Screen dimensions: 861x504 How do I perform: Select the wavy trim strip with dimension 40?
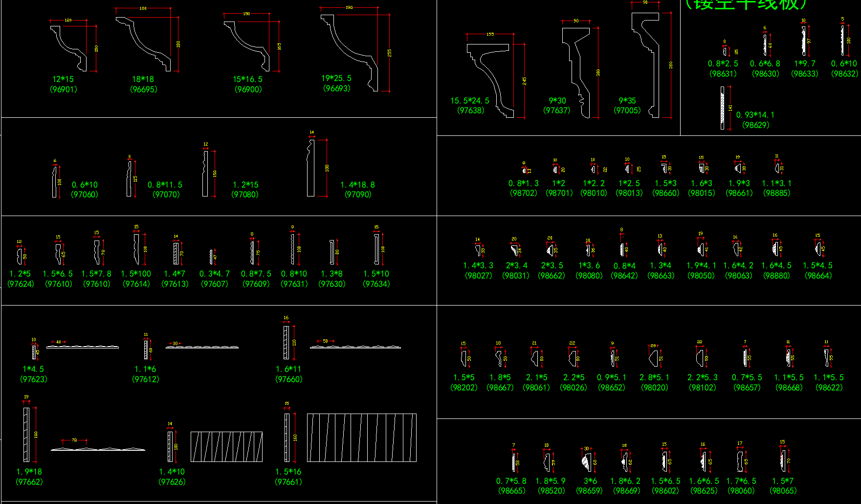coord(82,347)
